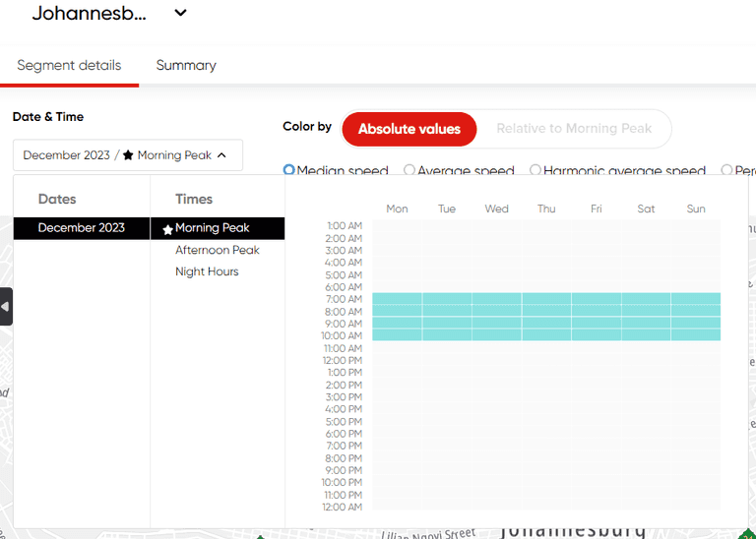This screenshot has height=539, width=756.
Task: Open the Johannesburg city chevron dropdown
Action: [180, 14]
